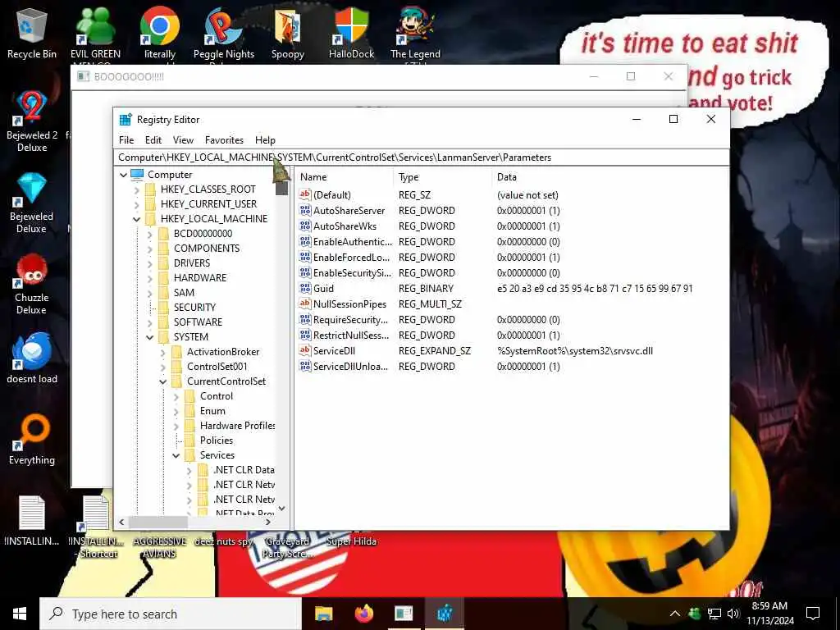Select the SECURITY key
Image resolution: width=840 pixels, height=630 pixels.
[194, 308]
